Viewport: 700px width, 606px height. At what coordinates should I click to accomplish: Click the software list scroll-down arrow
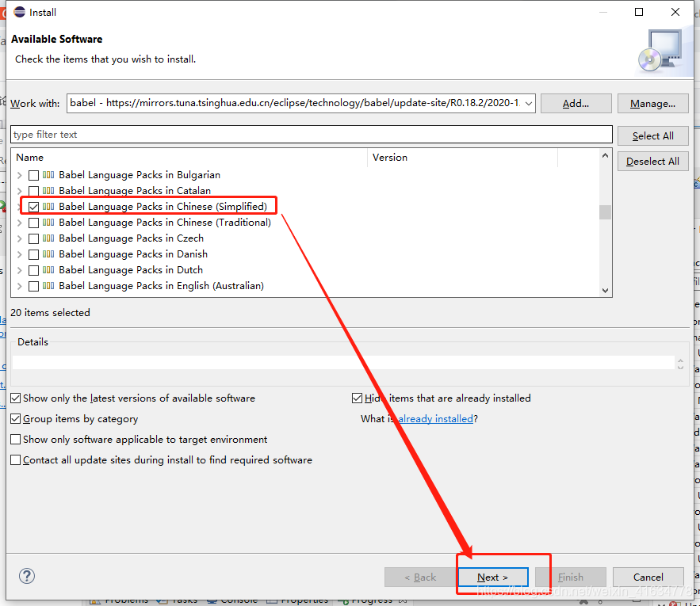[x=605, y=291]
